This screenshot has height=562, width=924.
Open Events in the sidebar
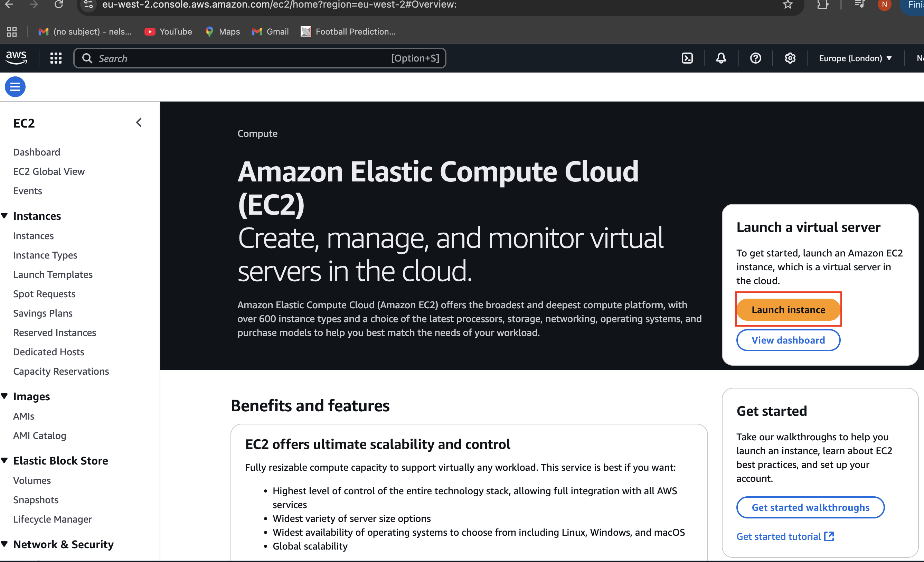click(27, 191)
